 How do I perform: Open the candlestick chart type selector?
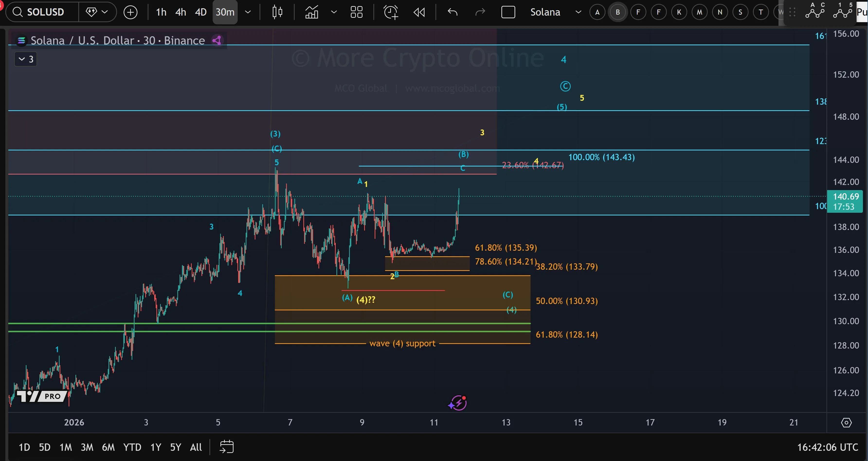click(277, 12)
